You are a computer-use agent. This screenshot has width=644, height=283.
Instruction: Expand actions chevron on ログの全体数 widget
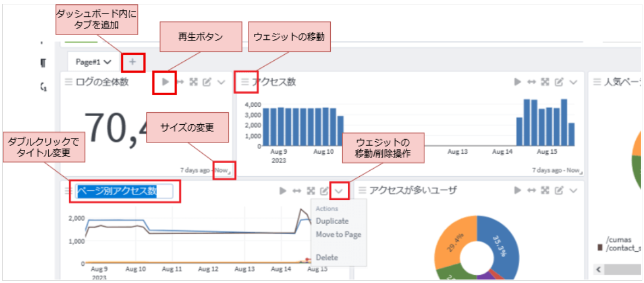coord(221,82)
